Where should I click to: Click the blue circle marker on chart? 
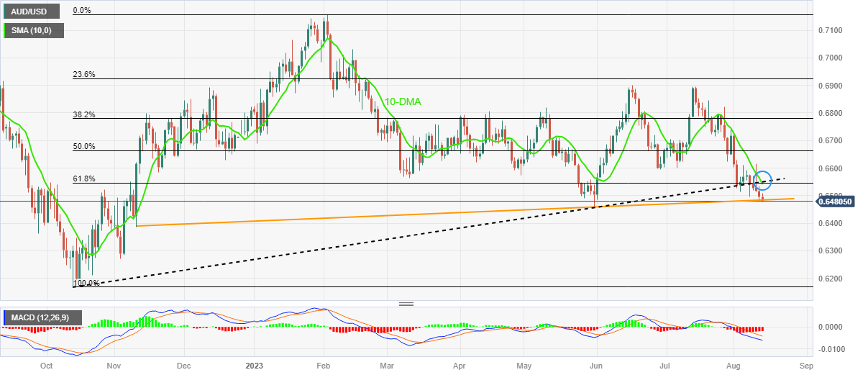(x=764, y=180)
